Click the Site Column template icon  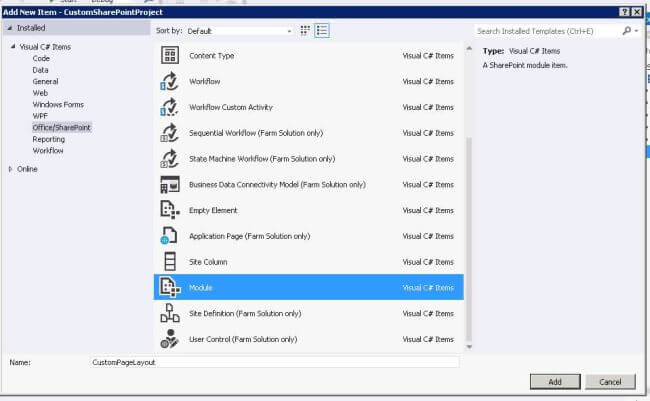coord(170,262)
